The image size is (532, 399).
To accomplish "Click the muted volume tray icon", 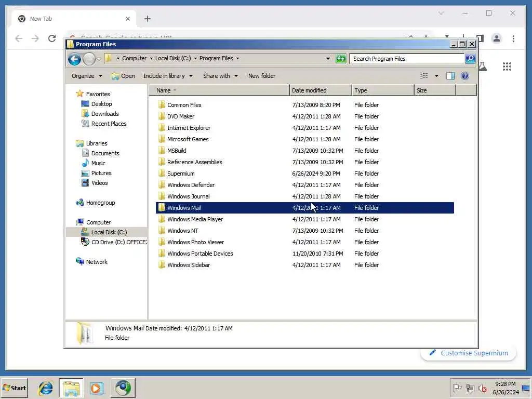I will pyautogui.click(x=482, y=388).
